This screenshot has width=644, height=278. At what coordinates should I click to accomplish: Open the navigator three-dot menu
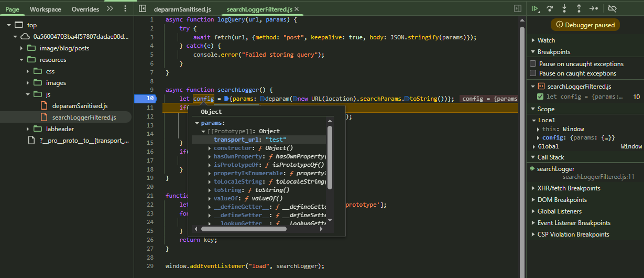pos(125,9)
